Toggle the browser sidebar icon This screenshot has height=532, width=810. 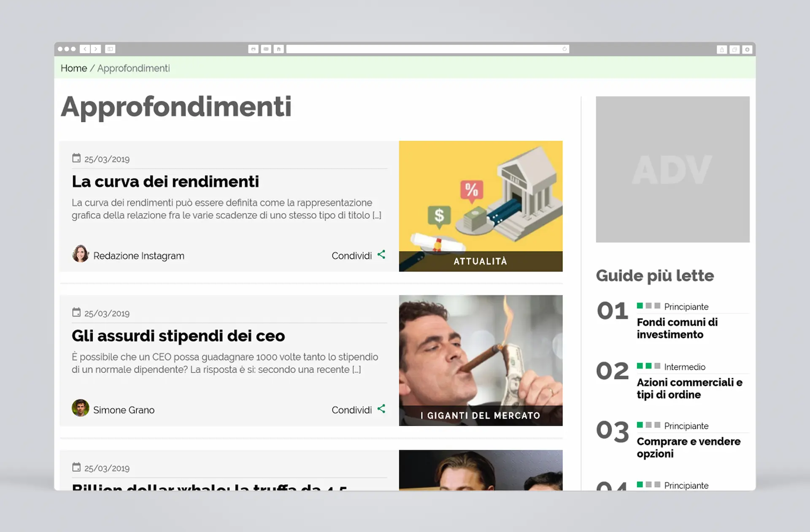coord(110,49)
